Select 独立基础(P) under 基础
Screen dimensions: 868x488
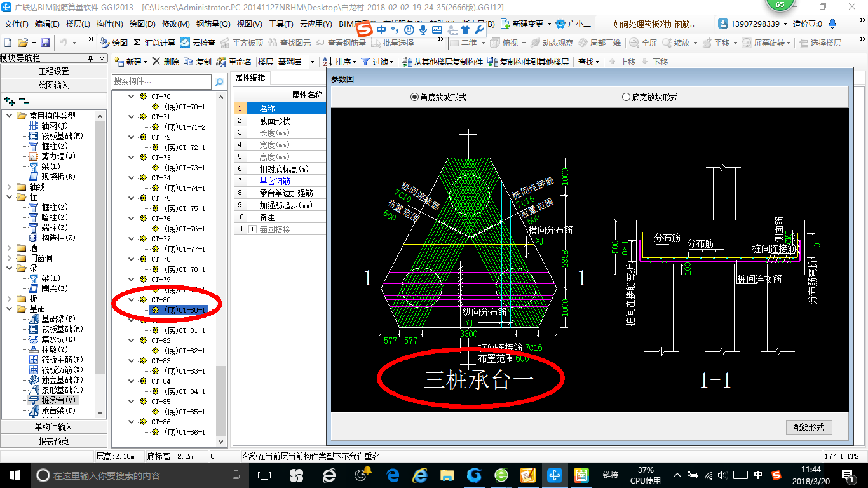click(x=62, y=380)
